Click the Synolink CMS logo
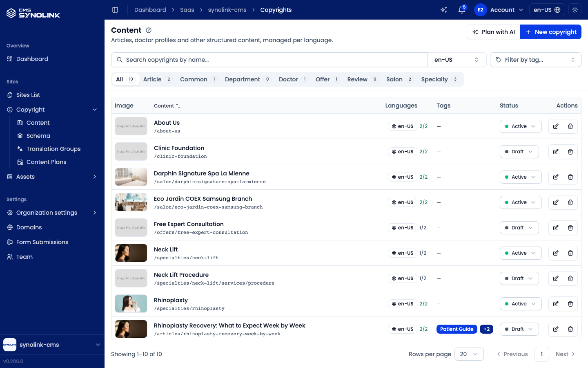This screenshot has width=588, height=368. click(x=33, y=13)
